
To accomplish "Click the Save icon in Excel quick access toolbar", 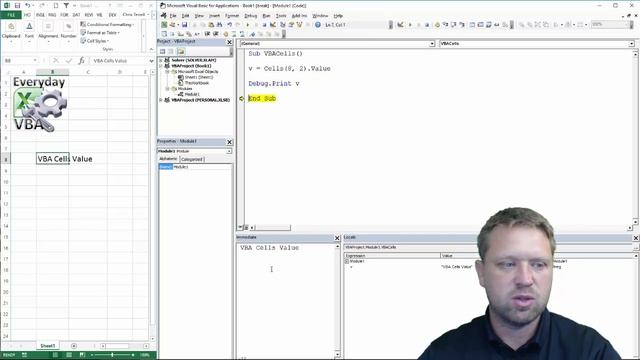I will click(x=17, y=6).
